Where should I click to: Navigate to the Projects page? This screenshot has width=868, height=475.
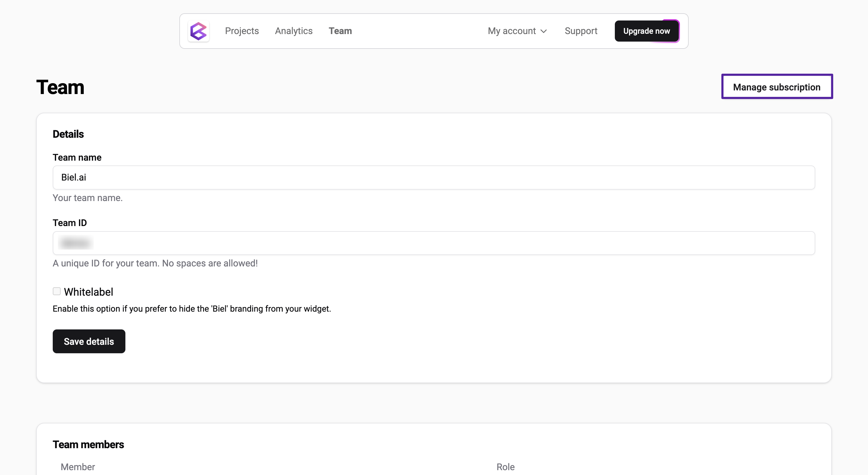[x=242, y=31]
